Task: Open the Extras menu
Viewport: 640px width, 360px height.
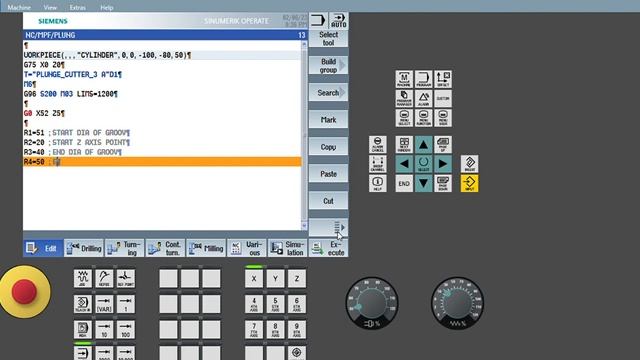Action: coord(78,7)
